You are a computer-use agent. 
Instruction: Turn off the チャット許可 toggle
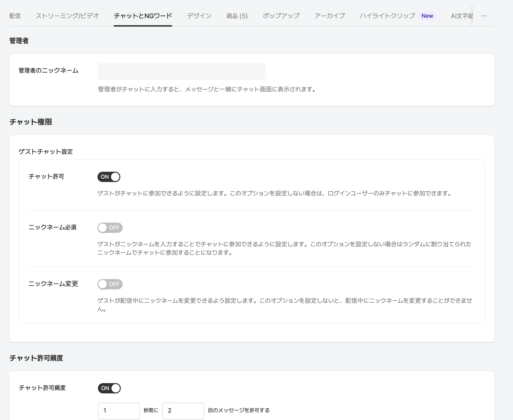click(109, 177)
